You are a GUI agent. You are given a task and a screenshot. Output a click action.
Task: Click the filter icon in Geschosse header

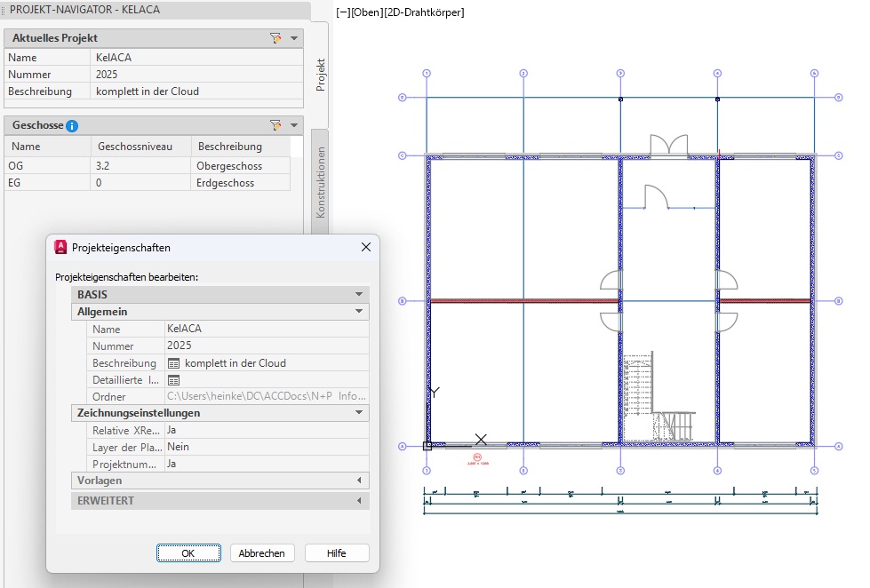tap(275, 125)
